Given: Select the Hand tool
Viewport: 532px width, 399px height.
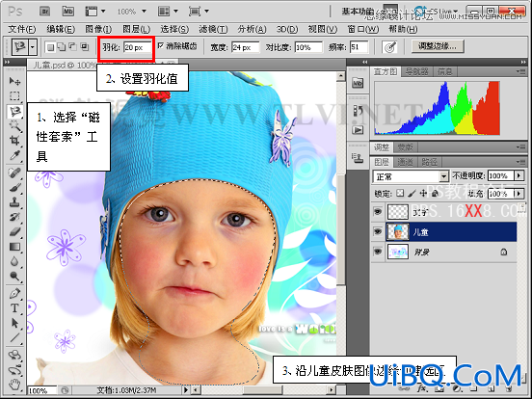Looking at the screenshot, I should coord(14,385).
